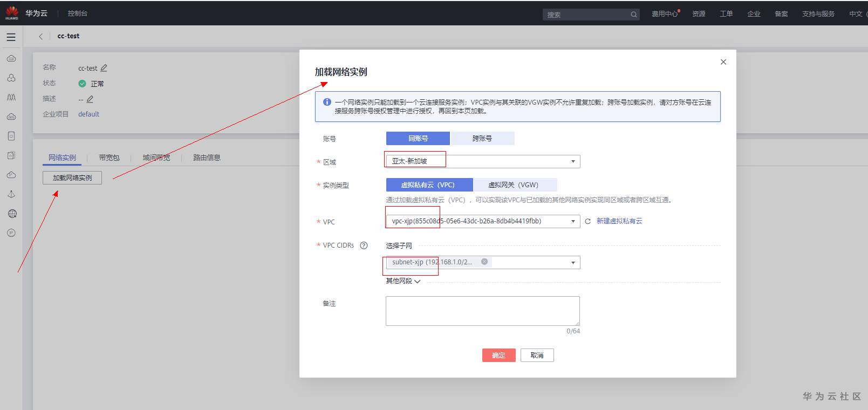Click 控制台 console link
Screen dimensions: 868x410
(x=78, y=13)
